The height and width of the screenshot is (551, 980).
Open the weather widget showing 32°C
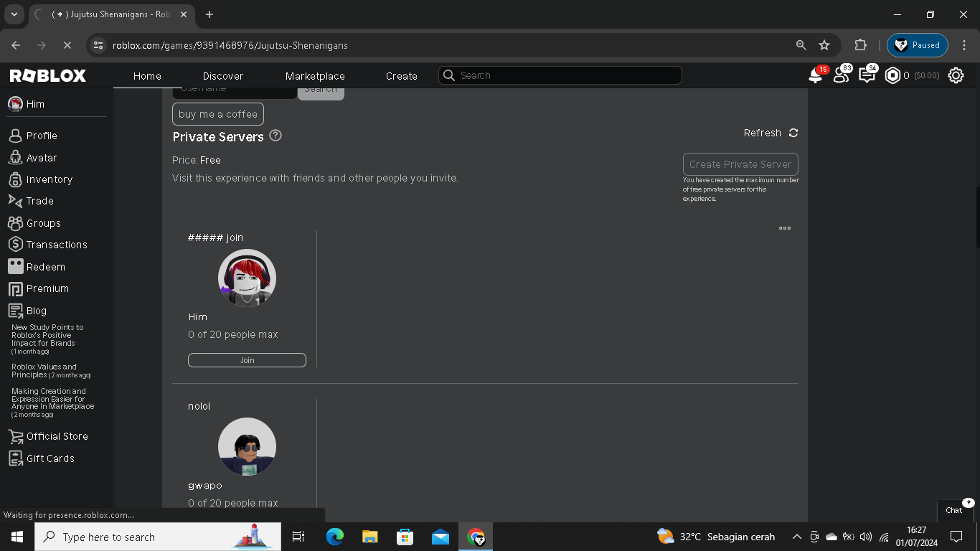(x=716, y=537)
